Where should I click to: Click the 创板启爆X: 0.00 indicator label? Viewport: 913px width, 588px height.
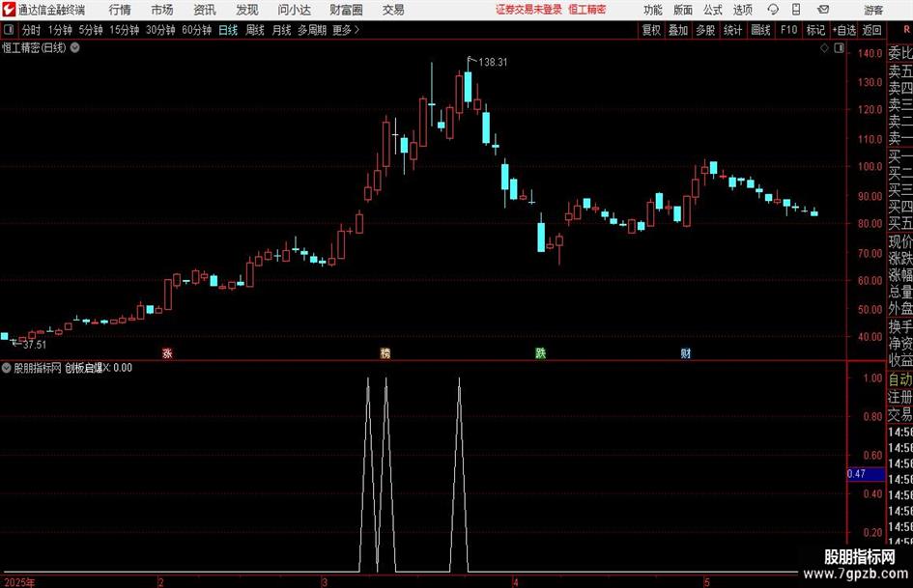point(99,368)
